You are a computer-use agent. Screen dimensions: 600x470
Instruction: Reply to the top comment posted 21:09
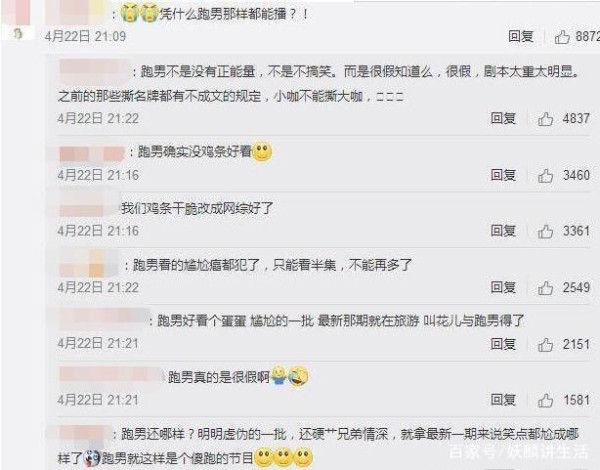point(521,36)
